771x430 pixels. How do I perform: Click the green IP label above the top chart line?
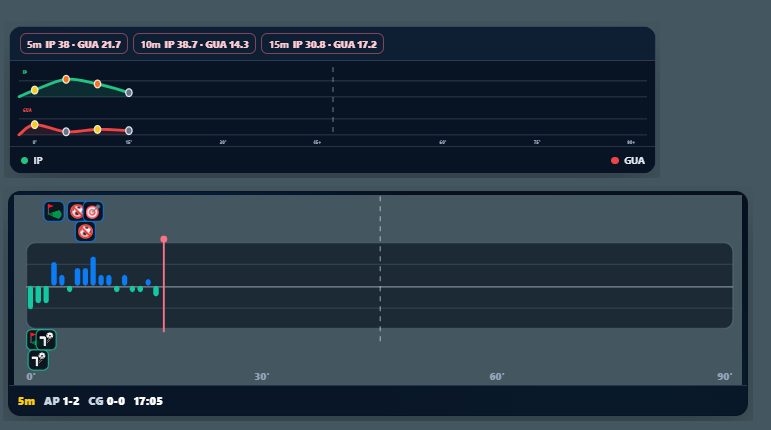[x=25, y=72]
